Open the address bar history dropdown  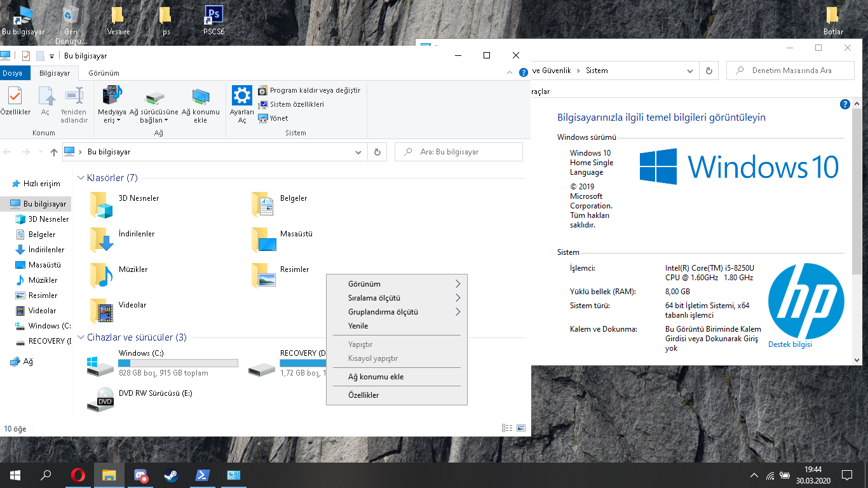[359, 152]
